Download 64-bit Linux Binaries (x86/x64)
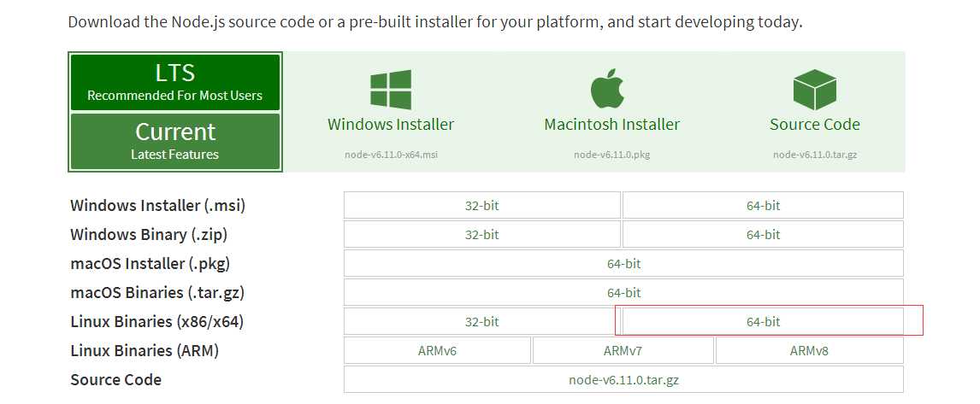The width and height of the screenshot is (980, 404). 763,322
